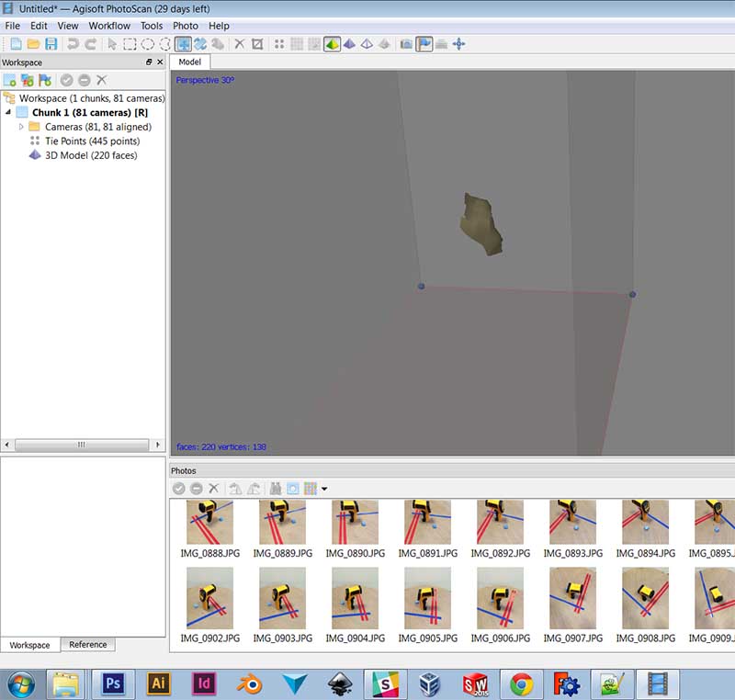This screenshot has width=735, height=700.
Task: Select the Free-Form Selection tool
Action: pos(164,44)
